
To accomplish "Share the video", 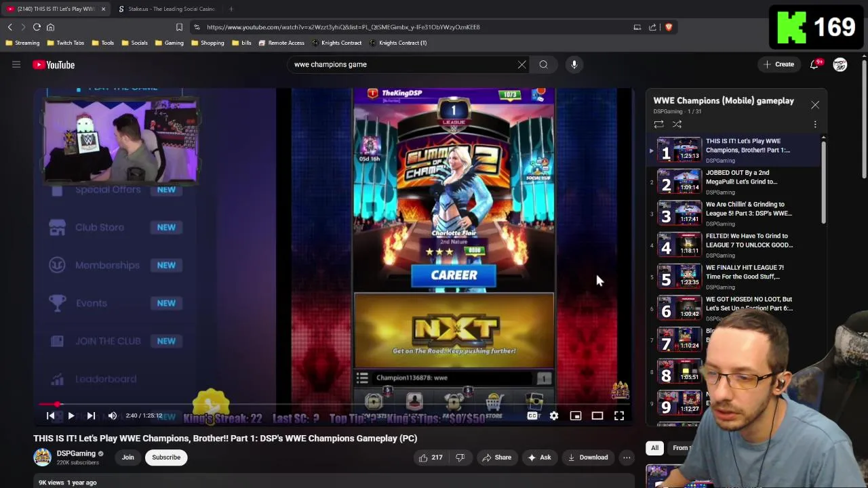I will [496, 457].
